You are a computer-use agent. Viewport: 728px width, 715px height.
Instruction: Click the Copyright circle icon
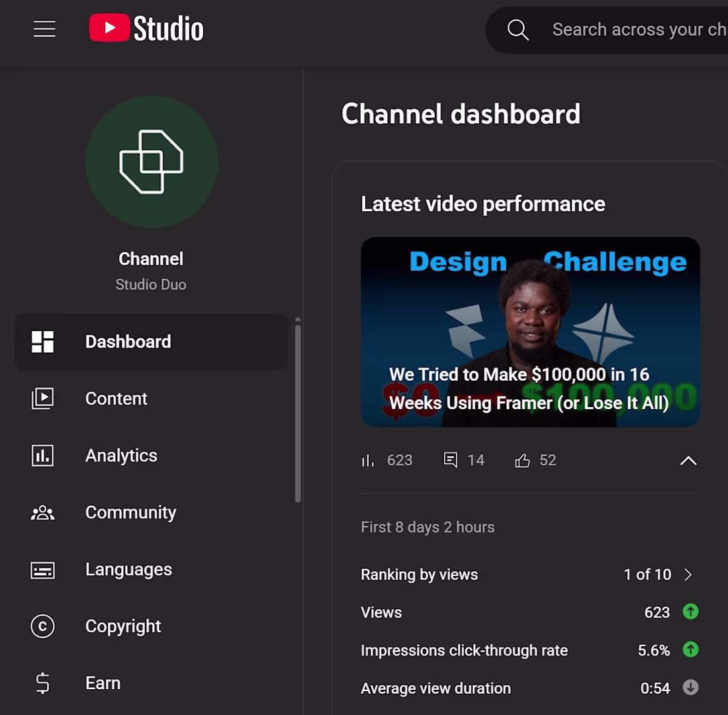coord(43,626)
